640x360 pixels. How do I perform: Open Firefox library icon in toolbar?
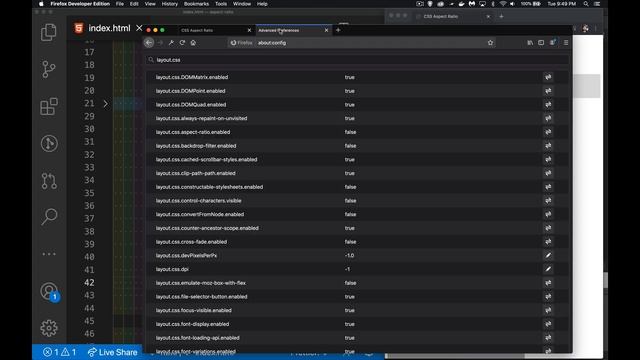click(x=530, y=42)
